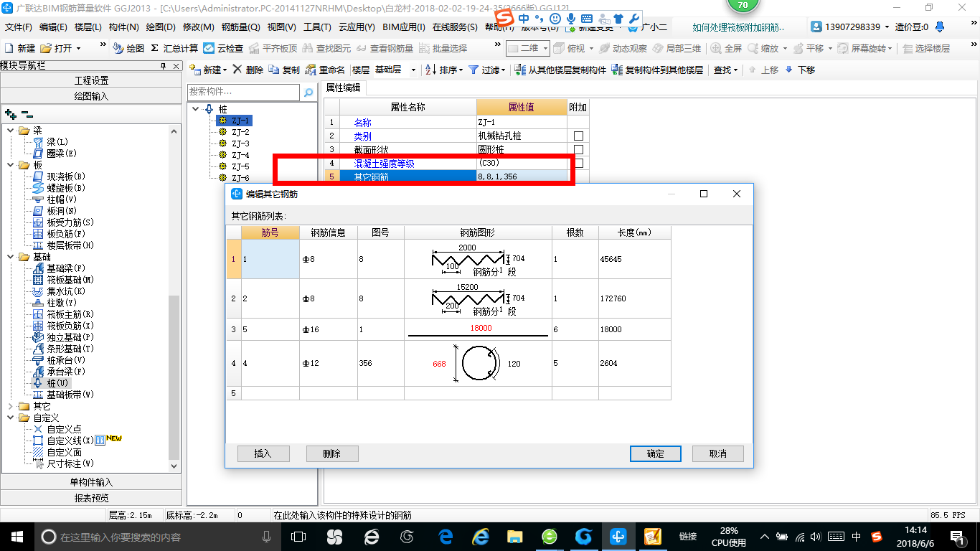Click 从其他楼层复制构件 icon

point(519,70)
